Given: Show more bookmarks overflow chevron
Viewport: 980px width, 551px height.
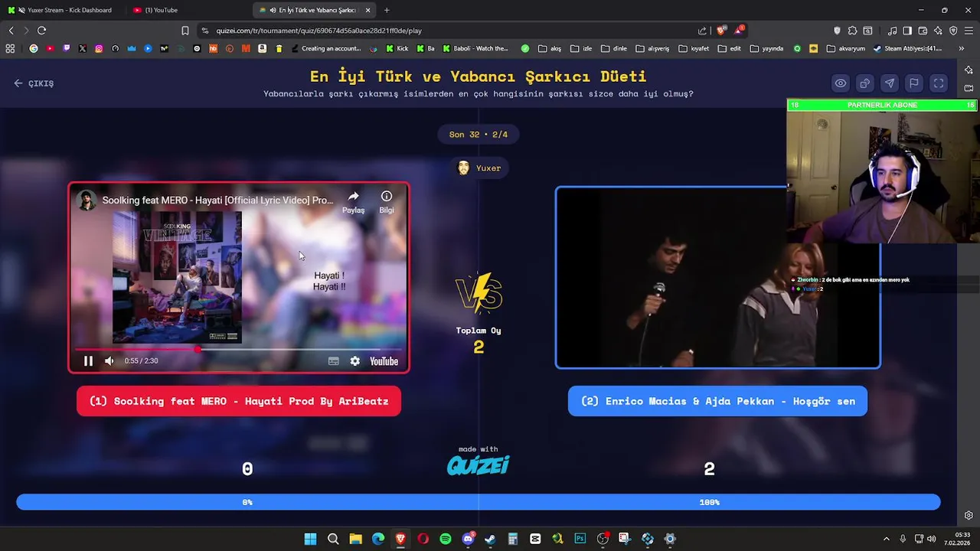Looking at the screenshot, I should tap(962, 48).
